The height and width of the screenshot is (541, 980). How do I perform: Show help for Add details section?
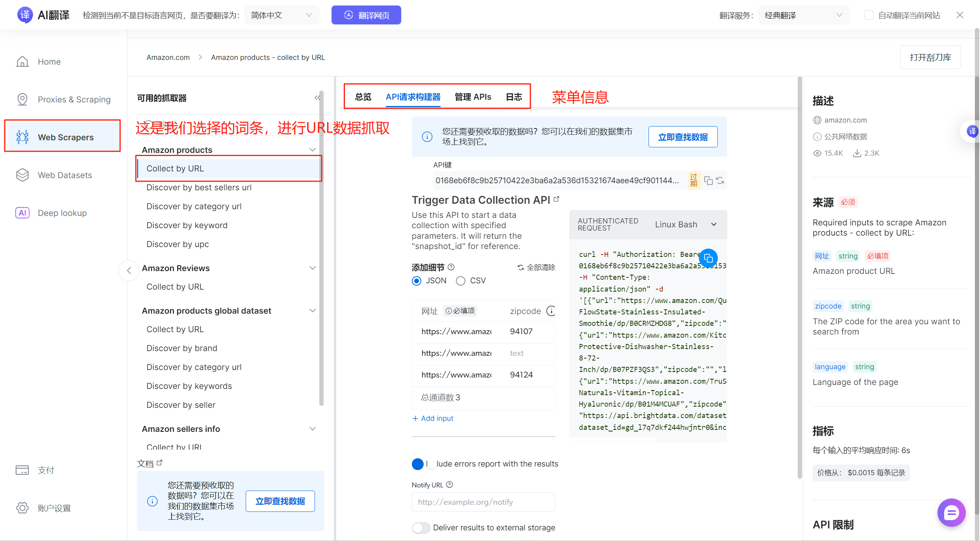[x=451, y=267]
